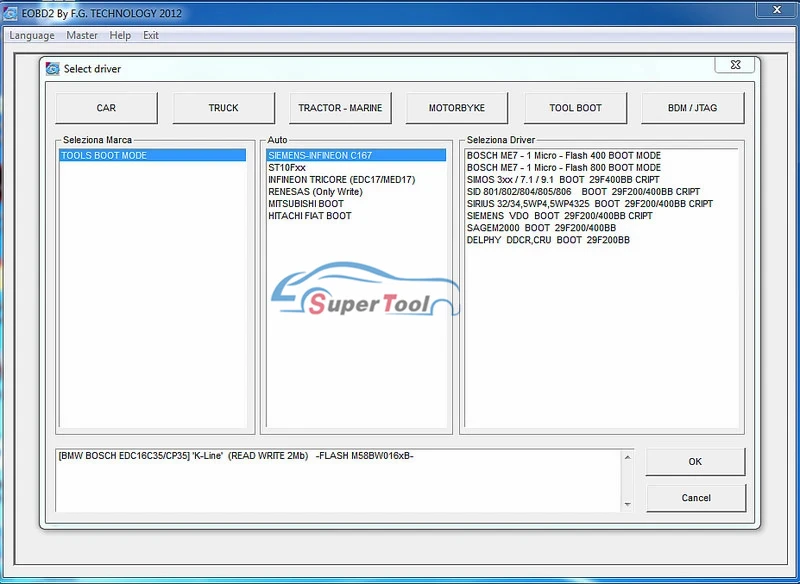Screen dimensions: 800x584
Task: Confirm selection with the OK button
Action: [695, 462]
